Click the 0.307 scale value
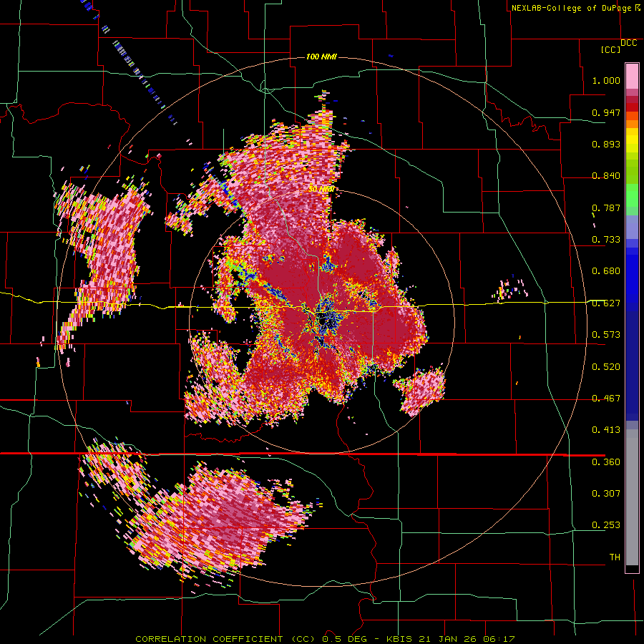This screenshot has height=644, width=644. tap(606, 494)
